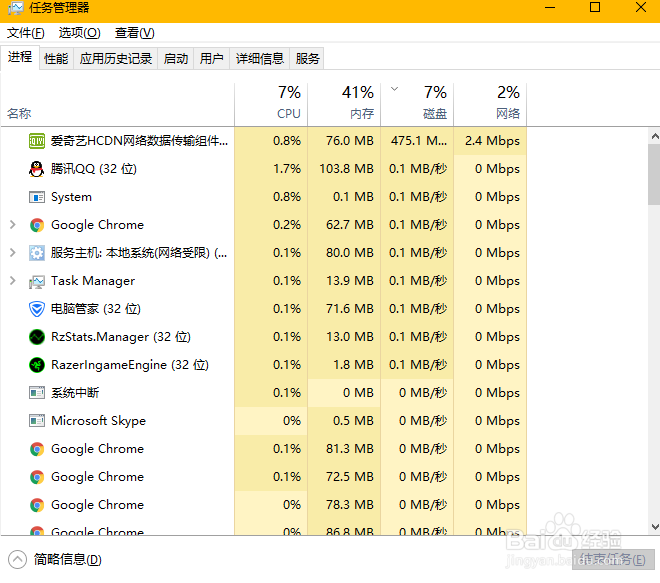The height and width of the screenshot is (583, 660).
Task: Click the 13.0 MB memory value
Action: coord(350,337)
